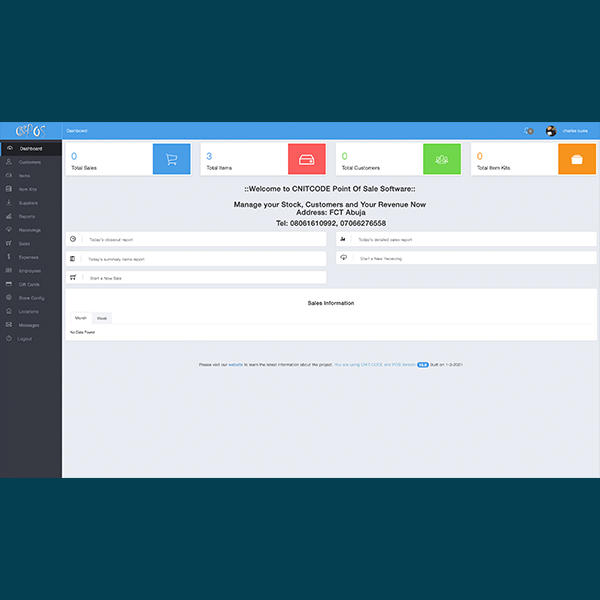This screenshot has width=600, height=600.
Task: Switch to the Week tab
Action: (102, 318)
